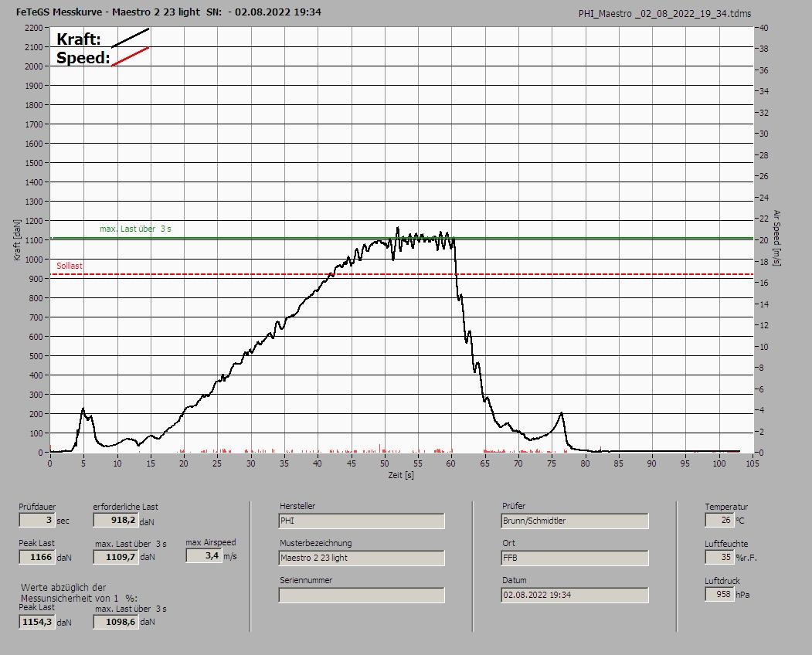The height and width of the screenshot is (655, 812).
Task: Select the max. Last field showing 1109,7
Action: (116, 557)
